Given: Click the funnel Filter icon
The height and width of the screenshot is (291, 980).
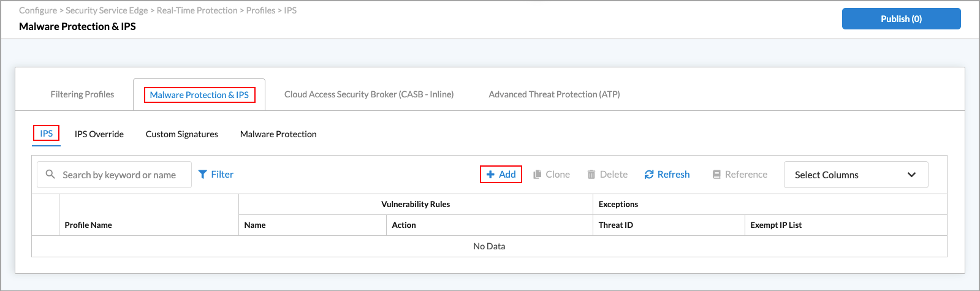Looking at the screenshot, I should pos(203,175).
